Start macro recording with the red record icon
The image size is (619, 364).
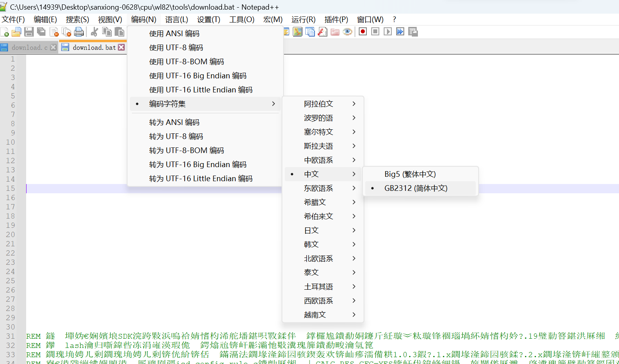362,32
